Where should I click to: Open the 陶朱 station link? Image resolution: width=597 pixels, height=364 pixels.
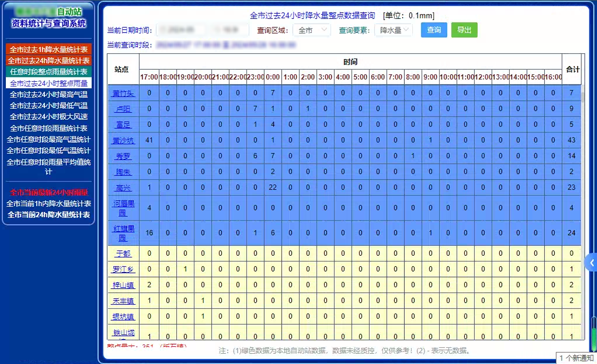(123, 172)
